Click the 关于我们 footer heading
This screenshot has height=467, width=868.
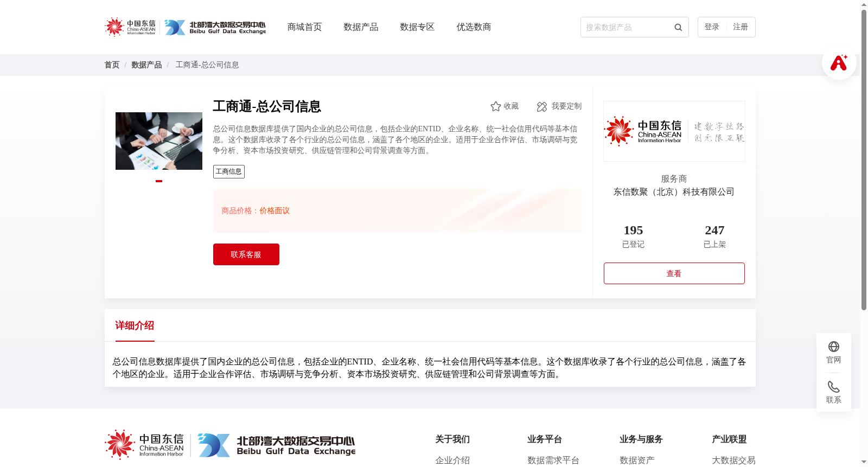tap(452, 439)
